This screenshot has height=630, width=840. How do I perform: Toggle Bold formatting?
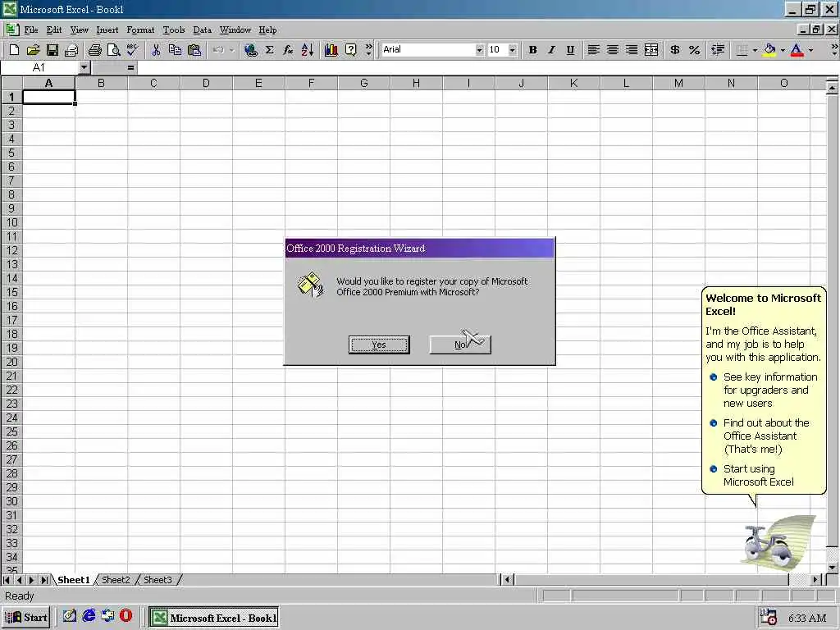(x=532, y=50)
